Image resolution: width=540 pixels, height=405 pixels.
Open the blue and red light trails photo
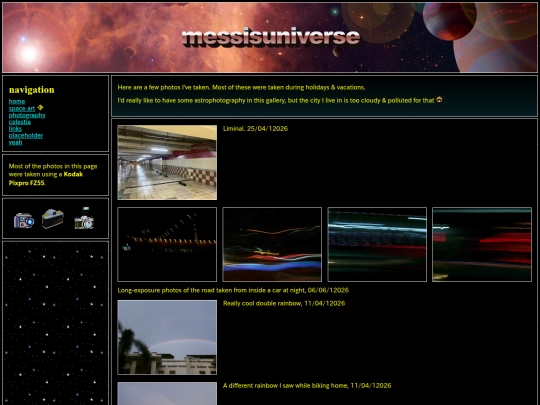[x=272, y=245]
